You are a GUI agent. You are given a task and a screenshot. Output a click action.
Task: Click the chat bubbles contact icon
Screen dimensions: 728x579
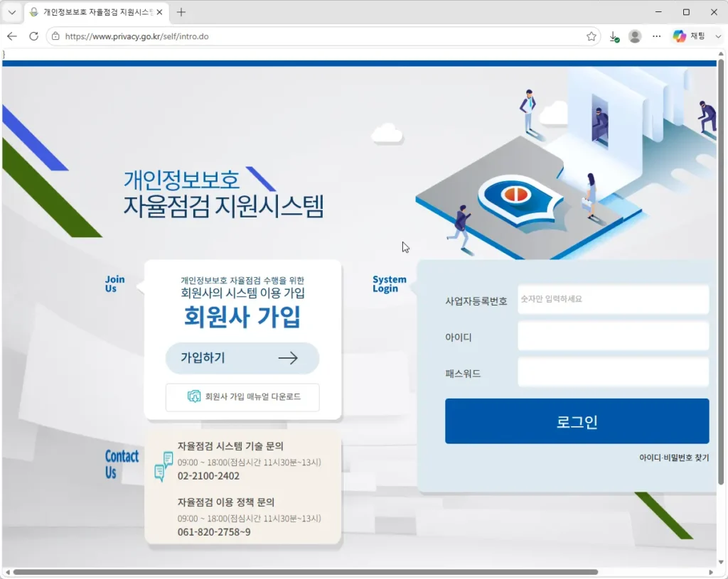(163, 466)
